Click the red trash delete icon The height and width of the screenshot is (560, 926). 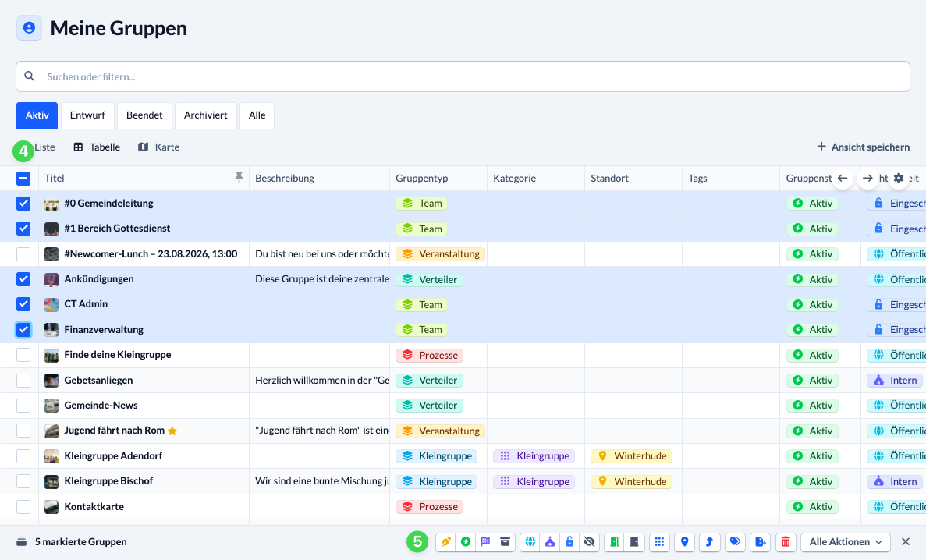(786, 542)
